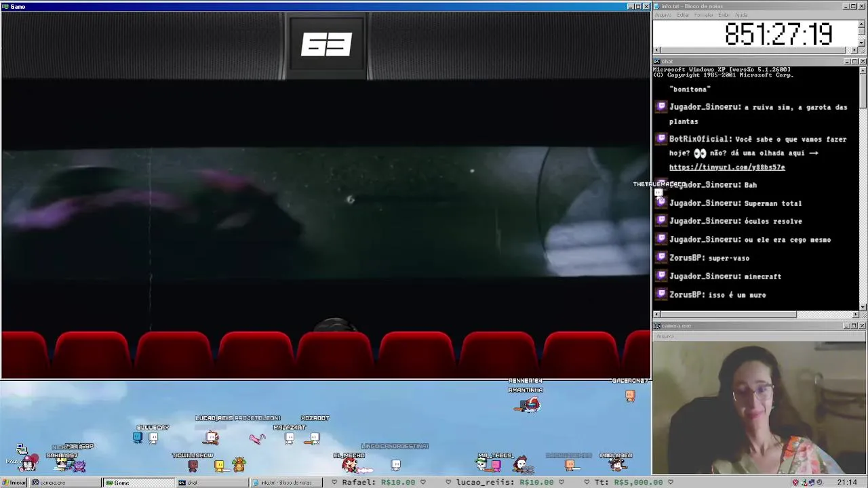
Task: Click the chat horizontal scrollbar thumb
Action: coord(728,314)
